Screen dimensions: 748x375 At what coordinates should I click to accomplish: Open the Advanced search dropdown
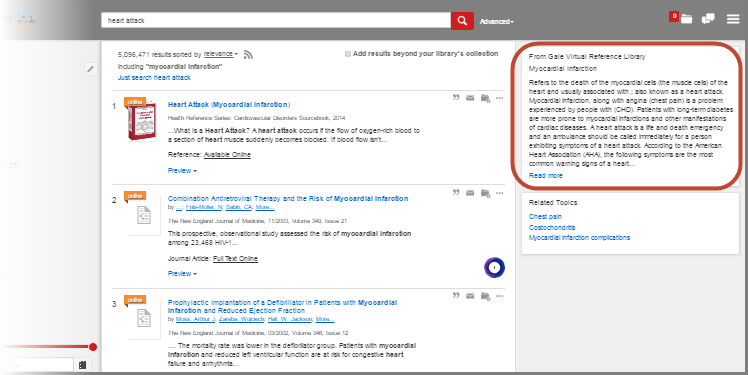[497, 21]
